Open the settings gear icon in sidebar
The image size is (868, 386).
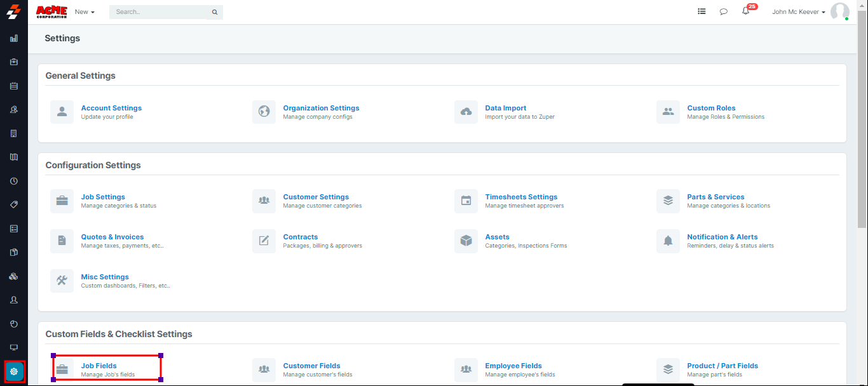(x=14, y=371)
